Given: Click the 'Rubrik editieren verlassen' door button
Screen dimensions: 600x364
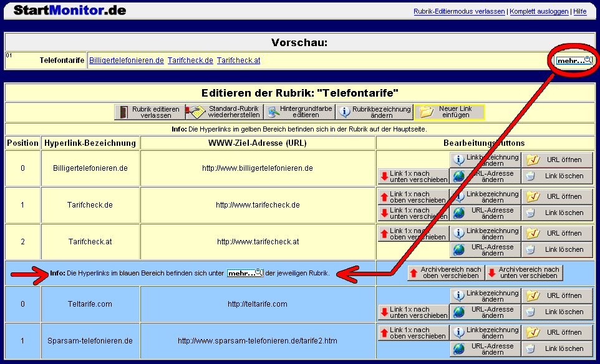Looking at the screenshot, I should point(150,112).
